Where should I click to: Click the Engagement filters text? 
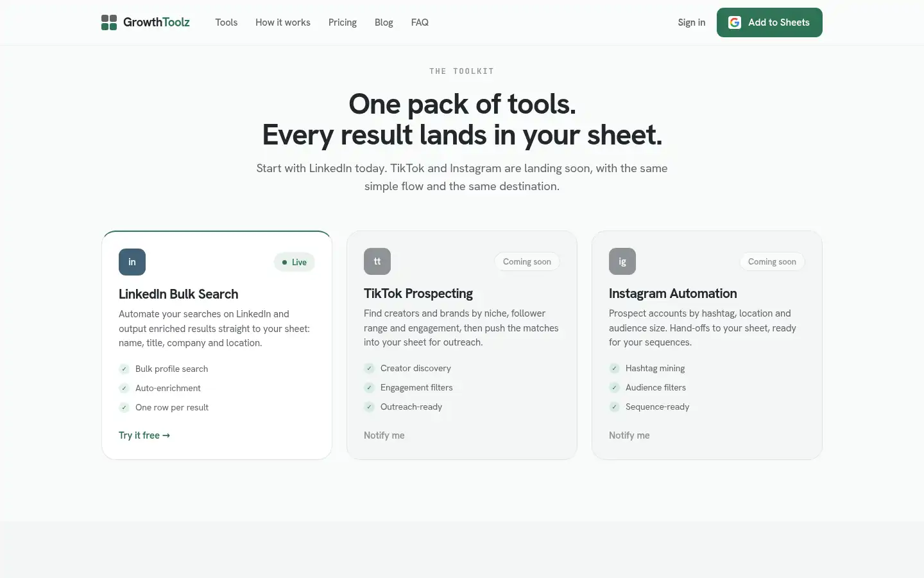(416, 387)
